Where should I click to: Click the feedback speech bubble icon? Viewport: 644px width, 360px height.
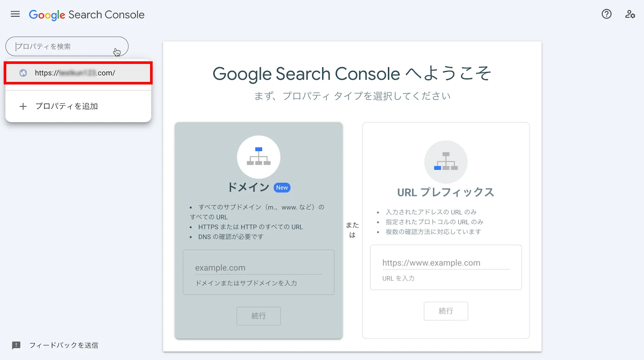pyautogui.click(x=16, y=345)
